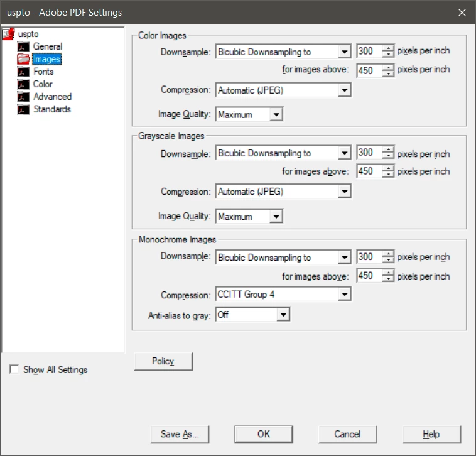Click the Color category icon

[23, 84]
